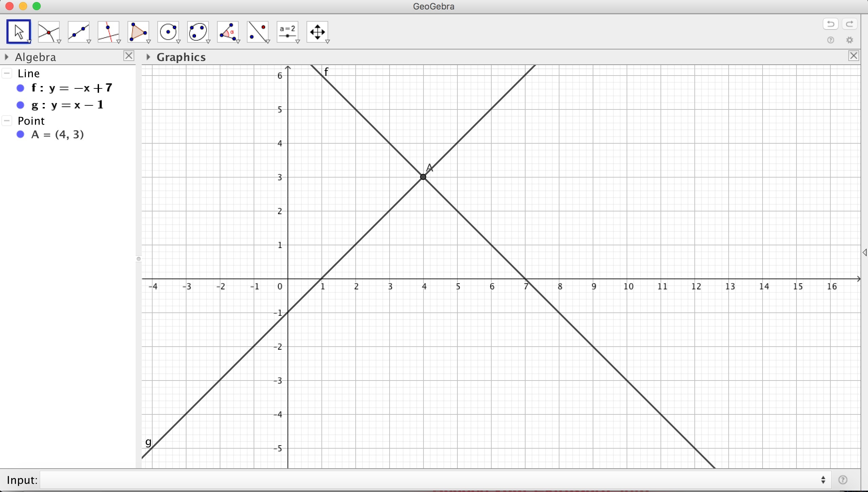Select the Conic through points tool
This screenshot has width=868, height=492.
[x=198, y=32]
